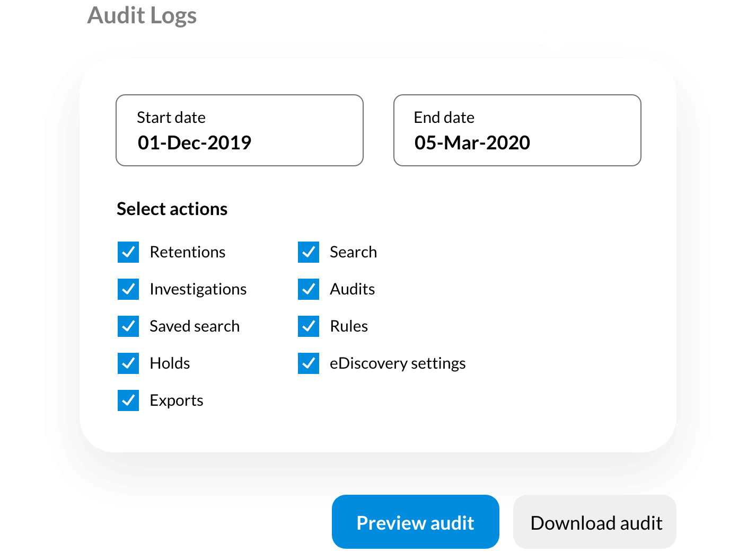Deselect the Saved search checkbox
756x553 pixels.
128,326
